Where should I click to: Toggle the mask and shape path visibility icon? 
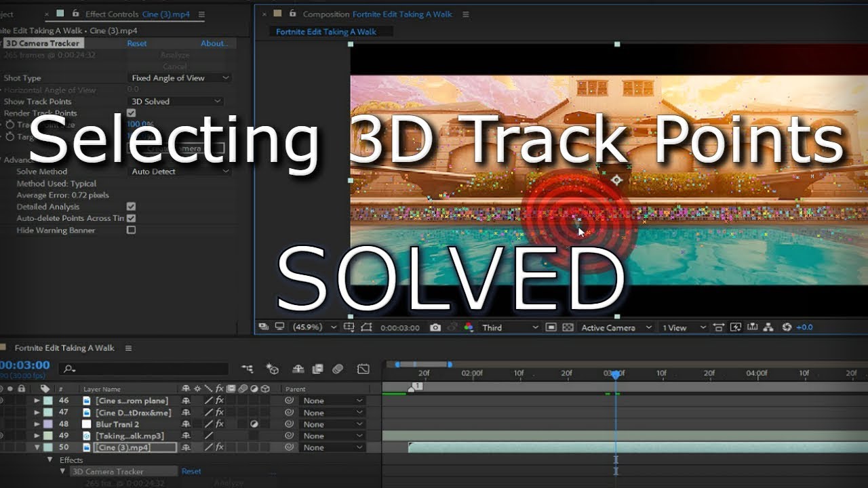click(x=367, y=327)
